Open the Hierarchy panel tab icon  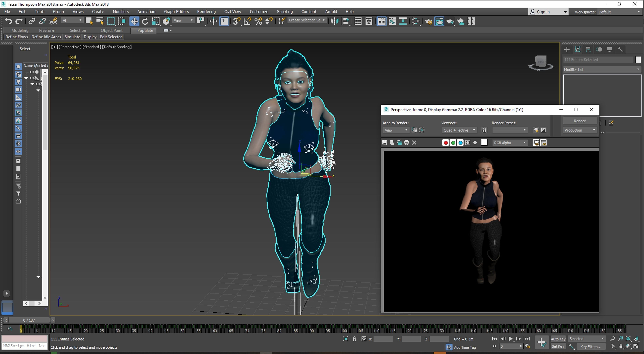pyautogui.click(x=588, y=49)
